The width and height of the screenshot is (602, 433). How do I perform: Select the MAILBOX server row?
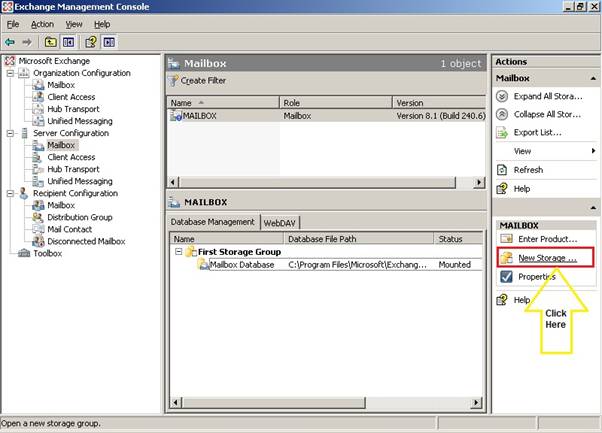[x=327, y=116]
